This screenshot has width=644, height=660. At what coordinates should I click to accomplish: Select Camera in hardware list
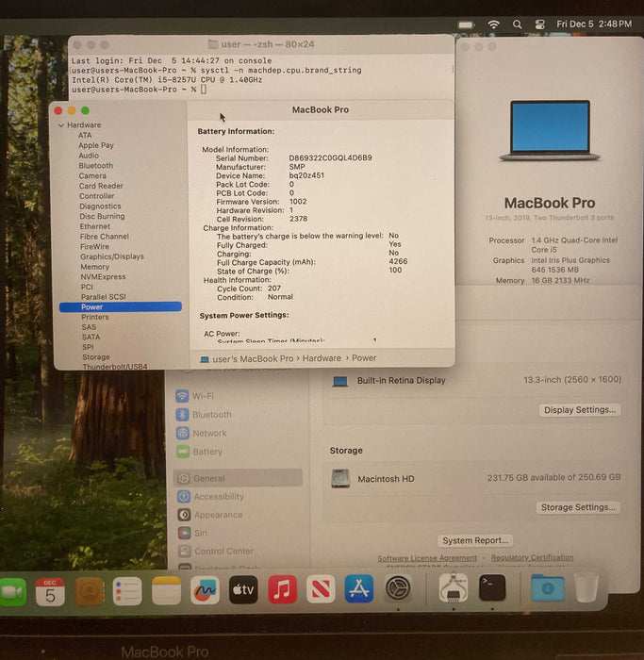[x=92, y=176]
